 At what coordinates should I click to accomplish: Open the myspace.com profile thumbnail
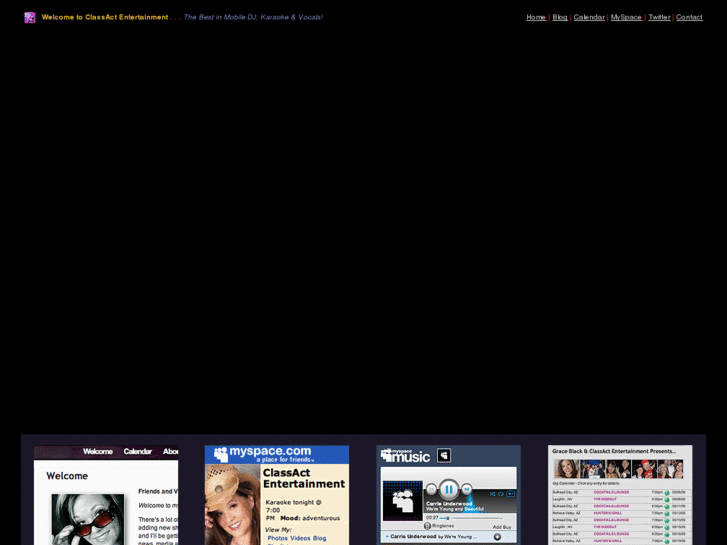point(277,495)
